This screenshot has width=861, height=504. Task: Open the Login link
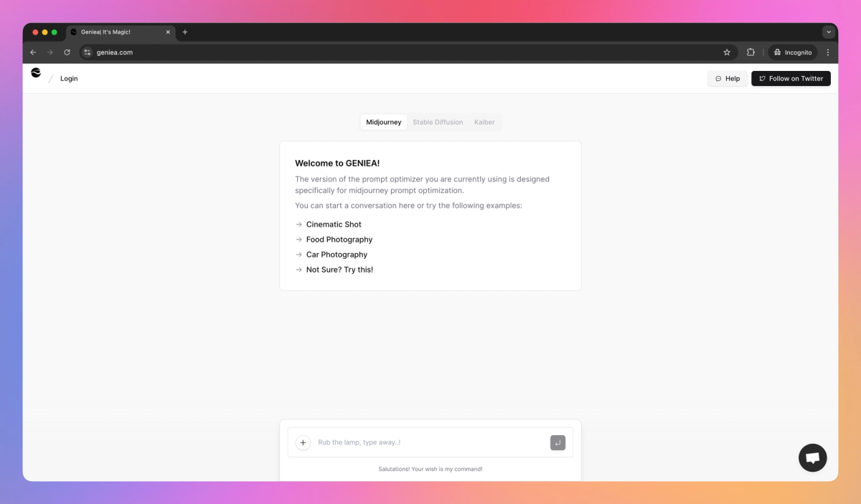click(x=69, y=78)
